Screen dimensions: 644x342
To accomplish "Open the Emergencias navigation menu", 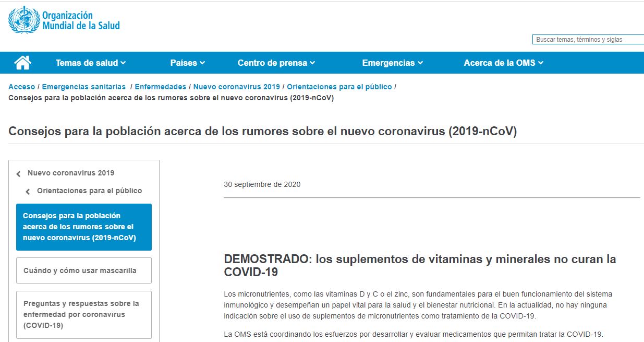I will tap(392, 63).
